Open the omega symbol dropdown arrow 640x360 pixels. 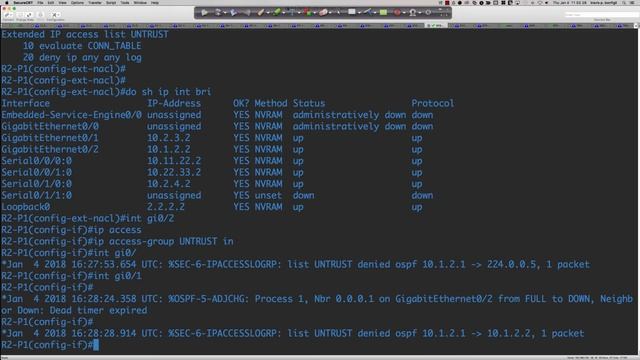tap(420, 13)
